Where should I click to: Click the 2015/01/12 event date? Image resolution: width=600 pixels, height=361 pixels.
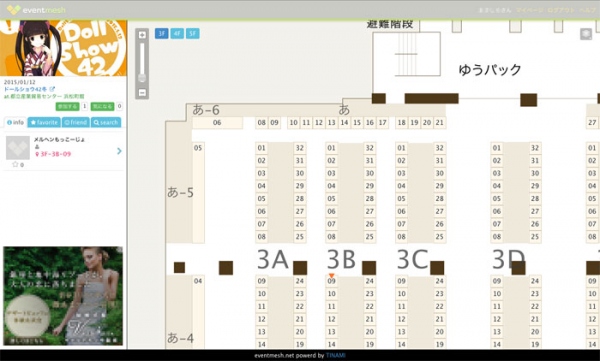click(20, 82)
